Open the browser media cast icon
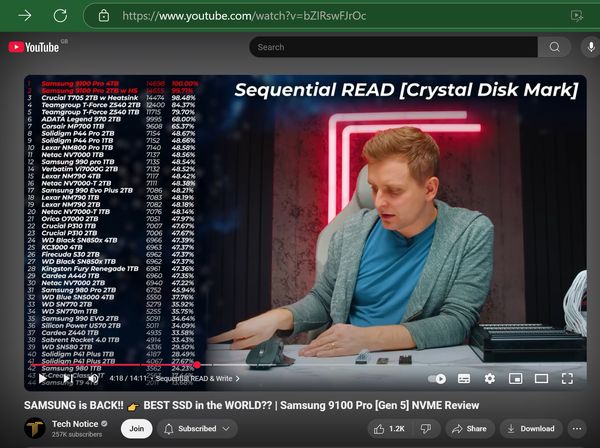The image size is (600, 448). [x=576, y=16]
